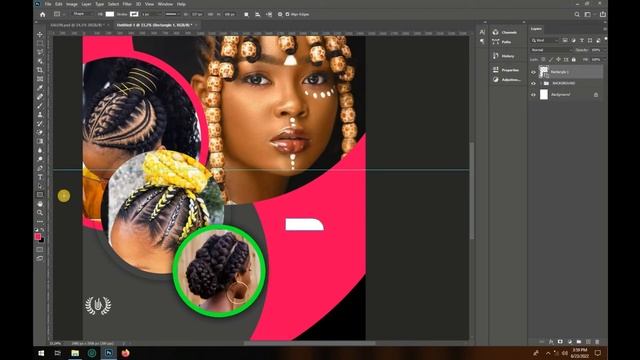Select the Move tool

point(40,34)
